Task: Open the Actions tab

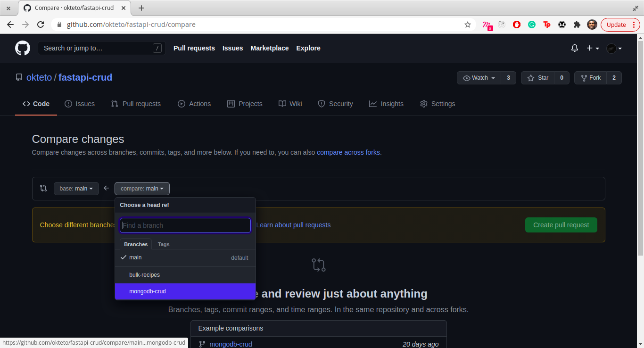Action: click(194, 104)
